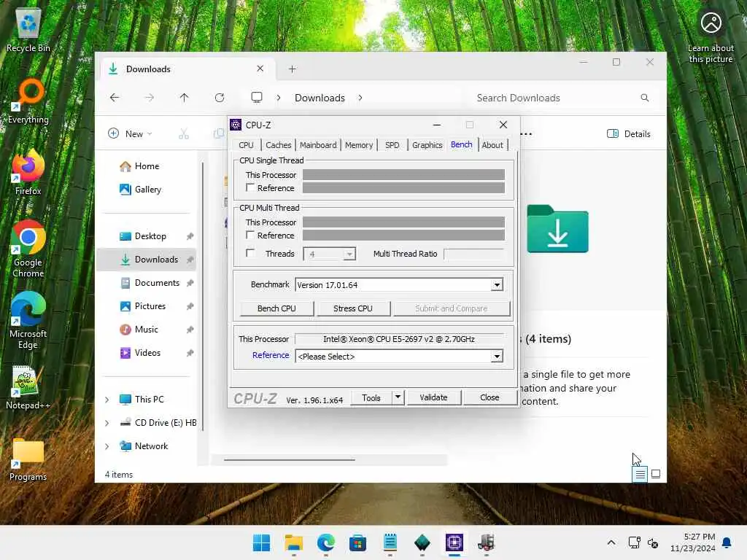Open the Microsoft Edge desktop shortcut

[x=28, y=321]
